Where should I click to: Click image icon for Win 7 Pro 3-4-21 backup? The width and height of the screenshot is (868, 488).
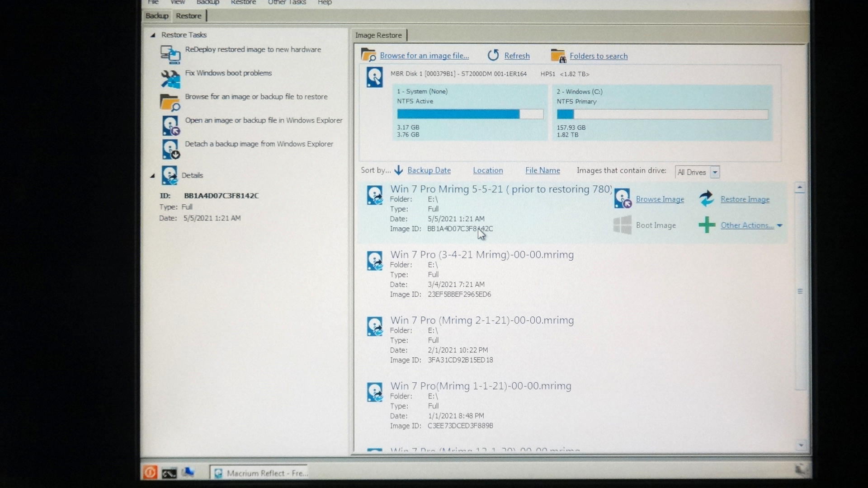coord(375,261)
